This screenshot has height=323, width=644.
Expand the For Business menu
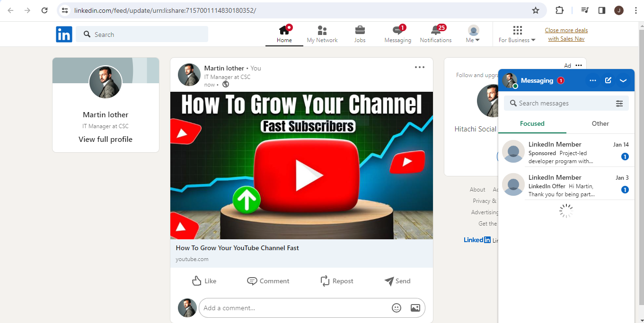pos(517,34)
